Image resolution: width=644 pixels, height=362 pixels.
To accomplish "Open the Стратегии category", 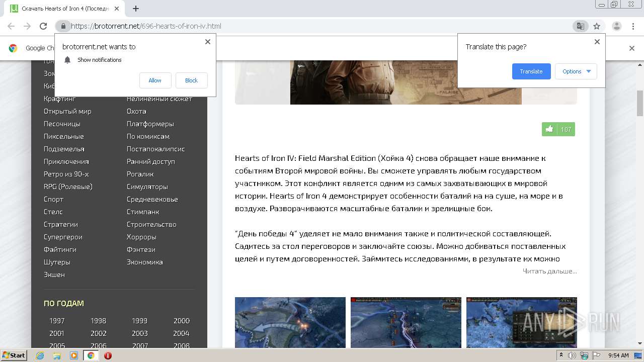I will point(61,224).
